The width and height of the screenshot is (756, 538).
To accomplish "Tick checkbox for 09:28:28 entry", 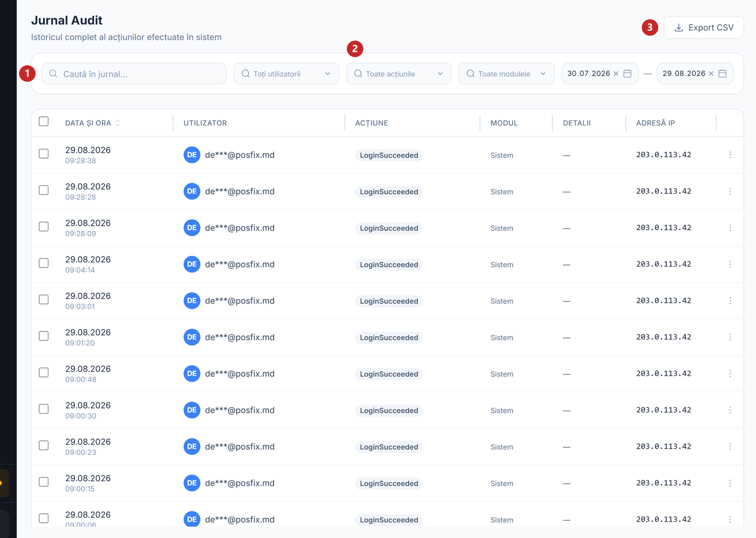I will click(x=44, y=190).
